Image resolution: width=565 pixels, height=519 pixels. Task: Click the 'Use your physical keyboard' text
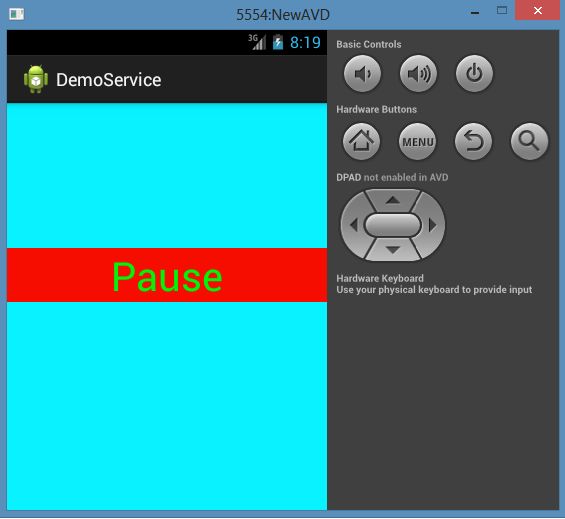[x=434, y=290]
